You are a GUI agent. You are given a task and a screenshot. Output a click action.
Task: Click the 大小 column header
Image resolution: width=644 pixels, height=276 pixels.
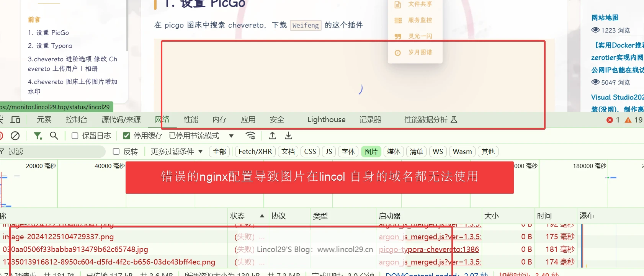492,216
